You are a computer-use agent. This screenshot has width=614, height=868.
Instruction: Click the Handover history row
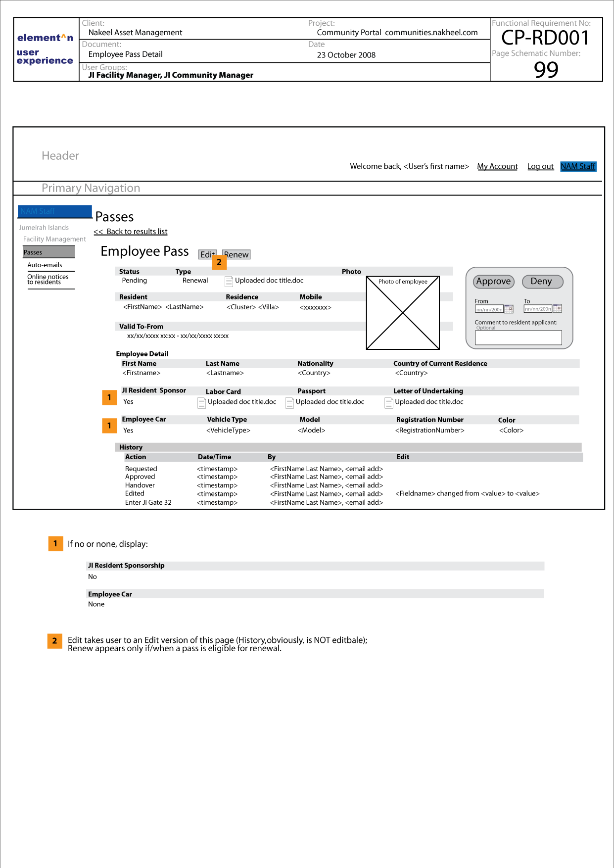click(254, 485)
